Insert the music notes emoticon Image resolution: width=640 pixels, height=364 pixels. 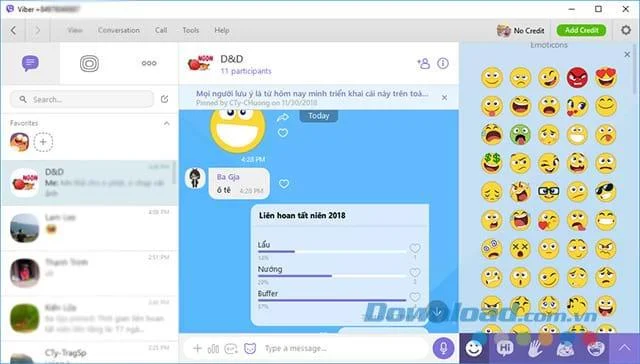(x=577, y=305)
